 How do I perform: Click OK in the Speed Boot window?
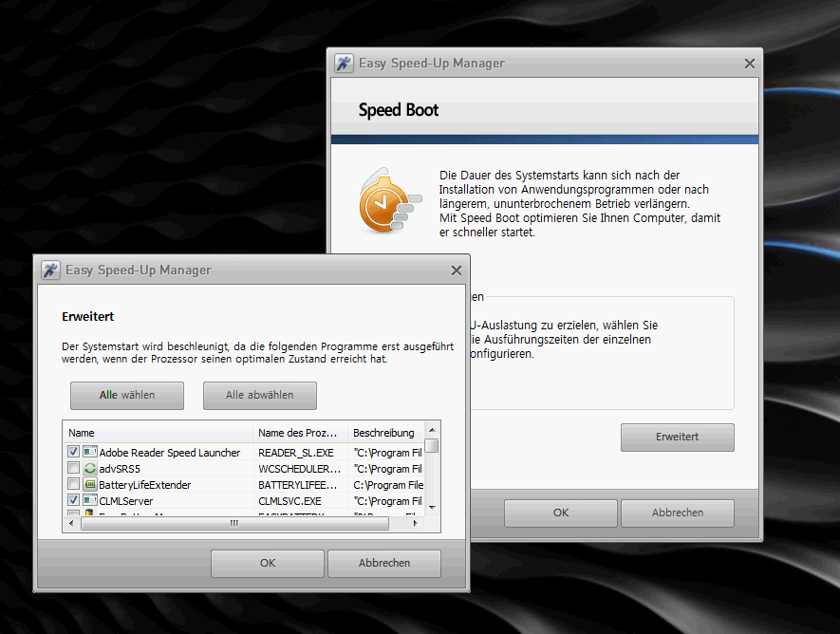coord(560,513)
